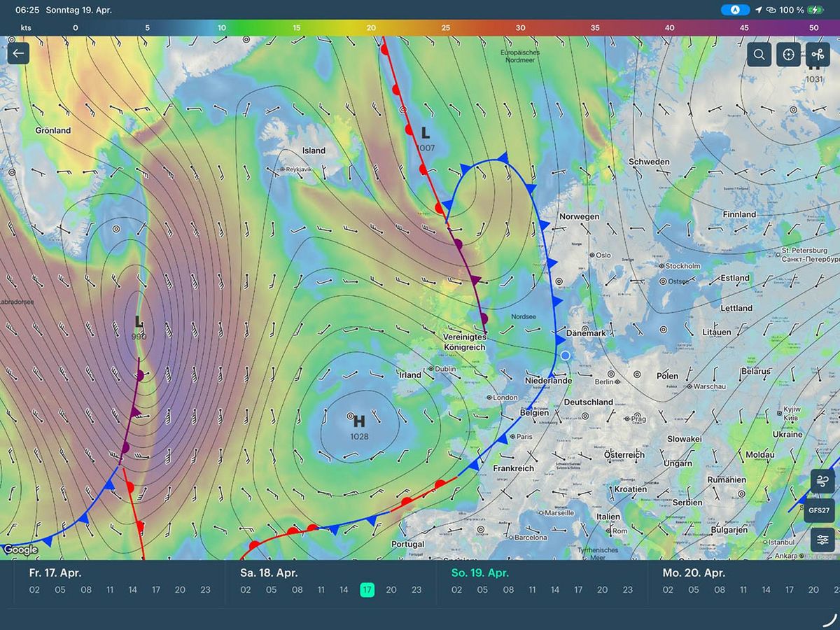Jump to So. 19. Apr. date label

pyautogui.click(x=479, y=573)
